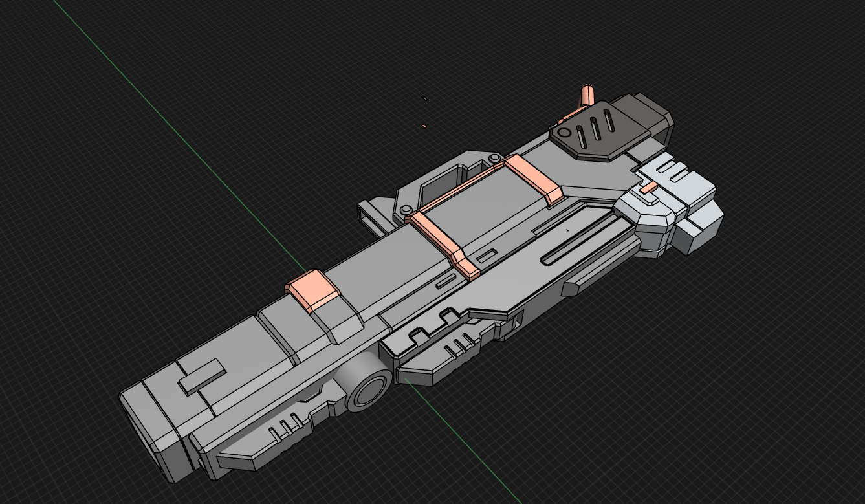Select the small orange band near the muzzle
Viewport: 865px width, 504px height.
[x=313, y=289]
